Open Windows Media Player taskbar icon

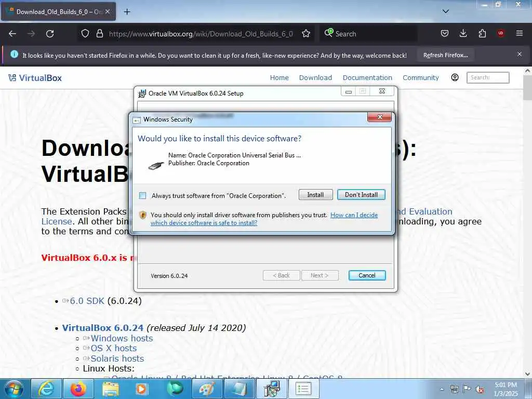point(142,389)
